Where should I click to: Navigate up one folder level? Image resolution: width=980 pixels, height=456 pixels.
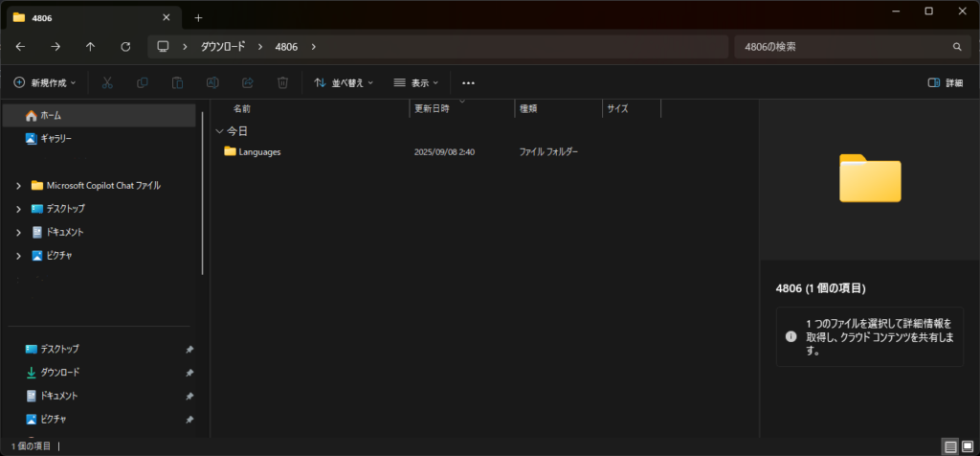click(x=91, y=46)
